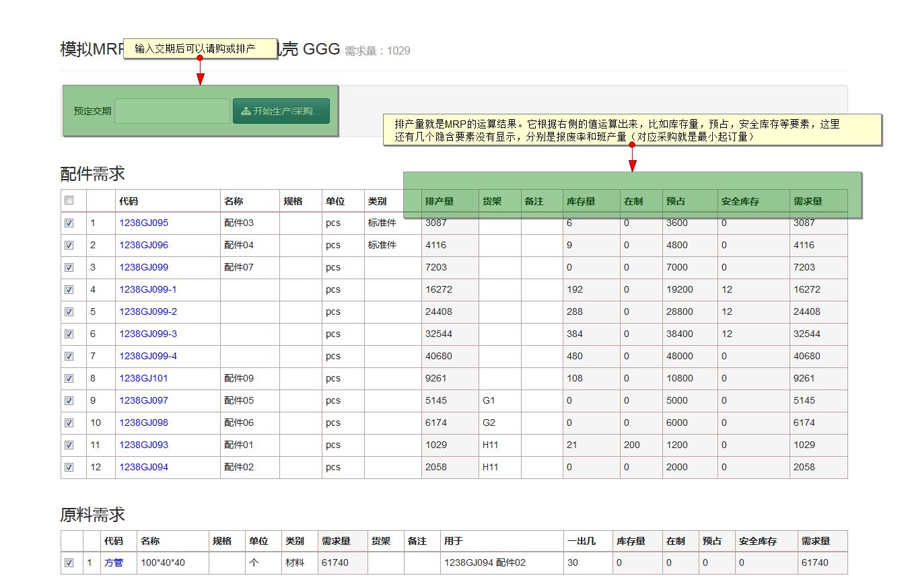
Task: Uncheck the 方管 raw material checkbox
Action: pos(69,562)
